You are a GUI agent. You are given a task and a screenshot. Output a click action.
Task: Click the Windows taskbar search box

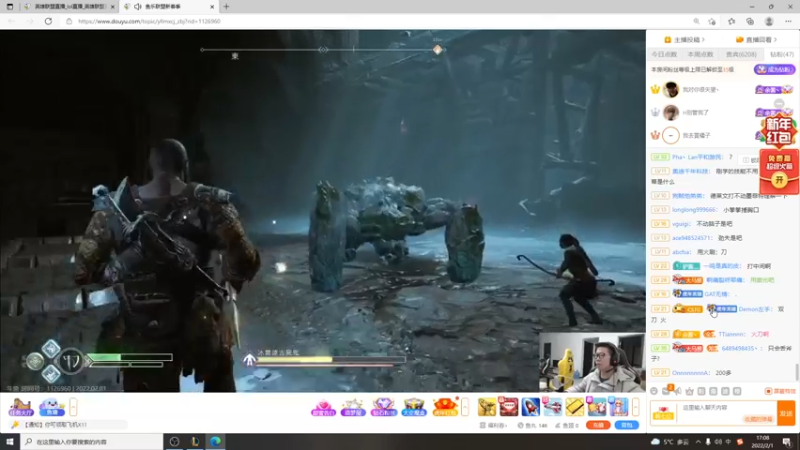tap(92, 441)
